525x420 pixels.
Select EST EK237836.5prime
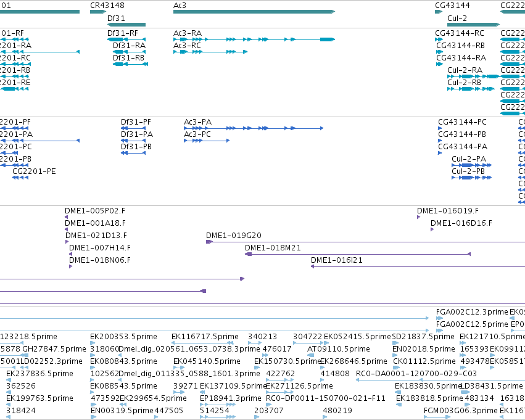coord(9,380)
